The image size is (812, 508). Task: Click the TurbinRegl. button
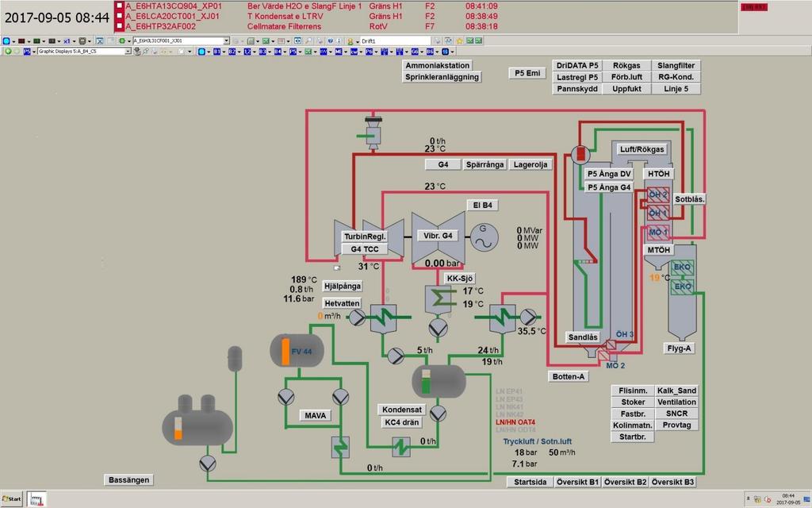[366, 237]
